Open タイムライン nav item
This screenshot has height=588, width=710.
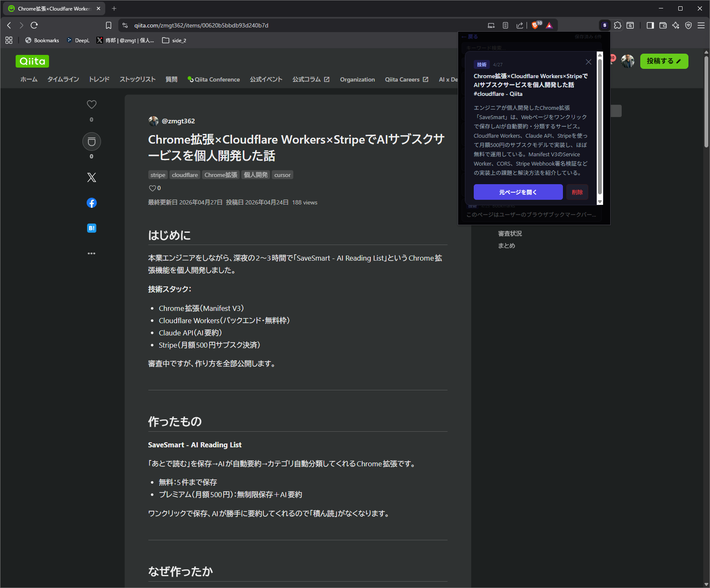(x=63, y=79)
